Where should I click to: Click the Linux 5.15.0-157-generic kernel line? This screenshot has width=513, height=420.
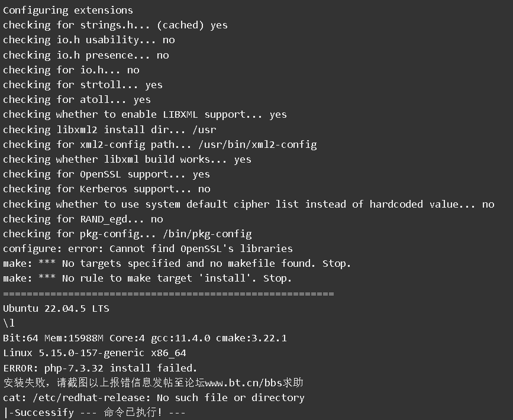pos(95,353)
